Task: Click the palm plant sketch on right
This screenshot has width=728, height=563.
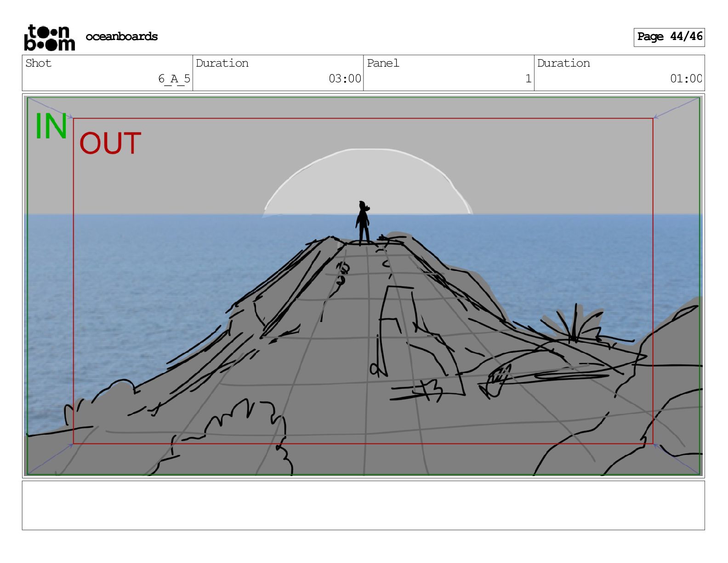Action: pyautogui.click(x=574, y=324)
